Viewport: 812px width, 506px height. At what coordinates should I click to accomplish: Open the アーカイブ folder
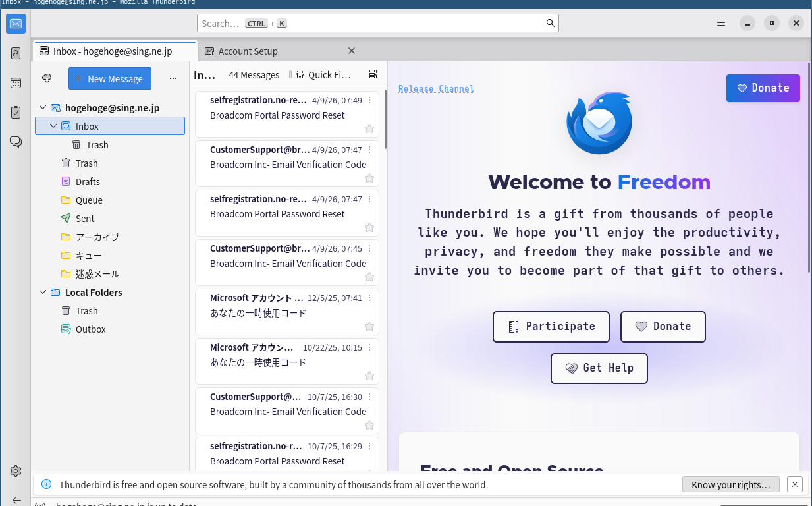tap(110, 237)
